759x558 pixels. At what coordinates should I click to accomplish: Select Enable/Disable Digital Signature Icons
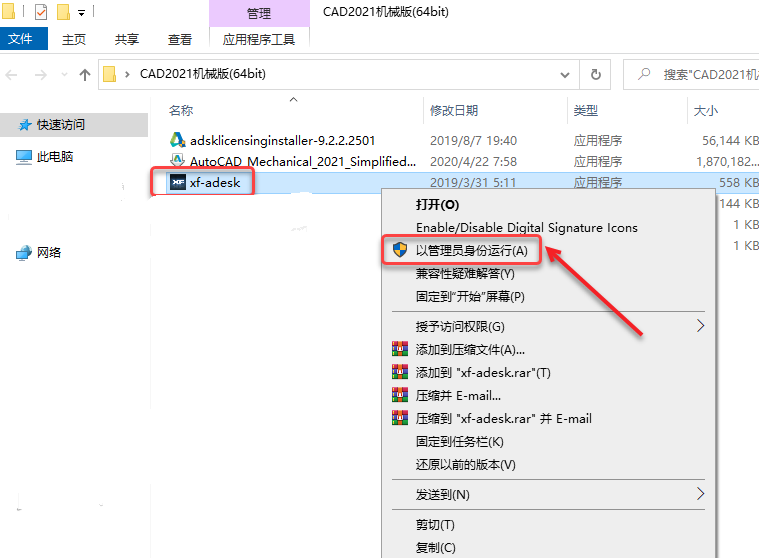pos(527,227)
